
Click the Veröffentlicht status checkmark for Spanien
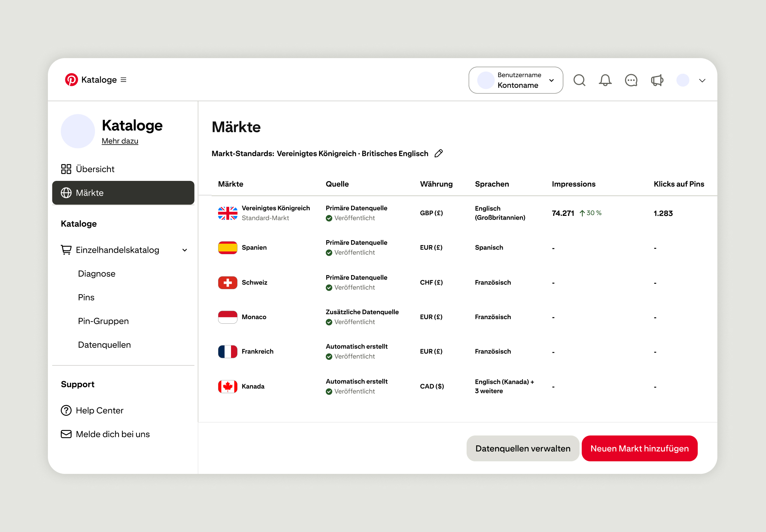pos(329,253)
